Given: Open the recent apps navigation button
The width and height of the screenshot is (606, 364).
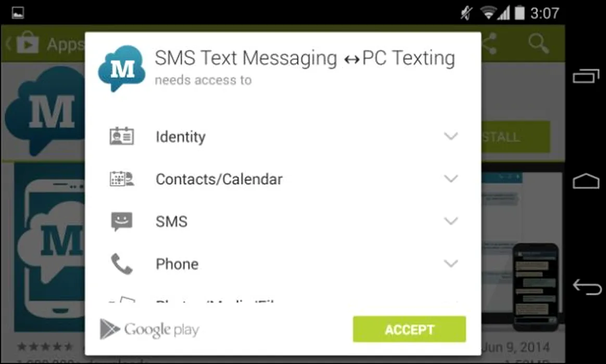Looking at the screenshot, I should pyautogui.click(x=586, y=75).
